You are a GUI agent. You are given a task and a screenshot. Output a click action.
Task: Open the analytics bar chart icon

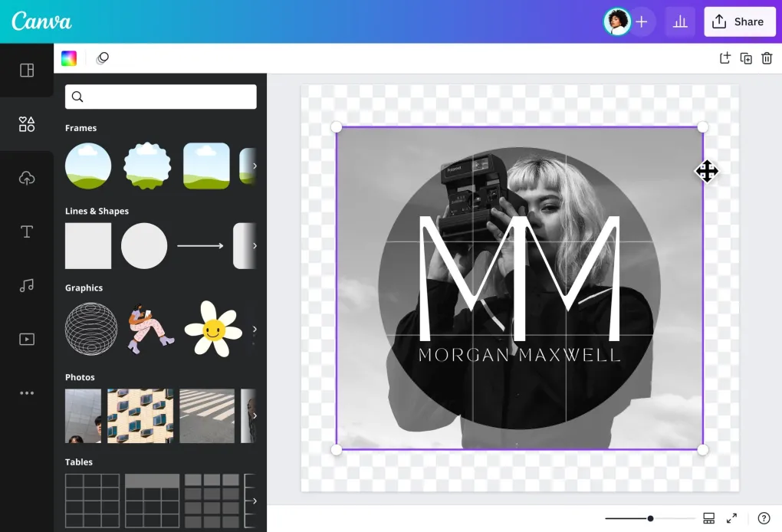[680, 22]
